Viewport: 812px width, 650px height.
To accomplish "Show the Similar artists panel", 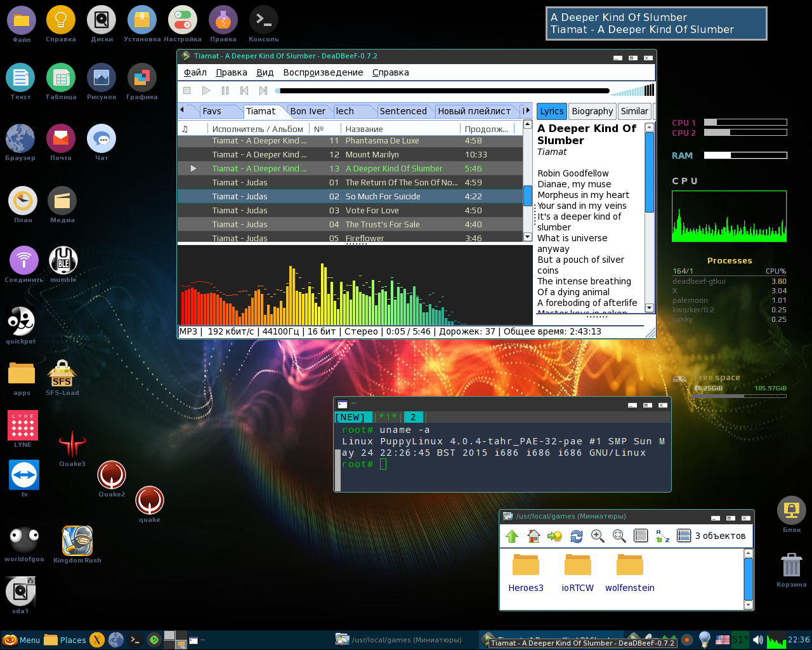I will pyautogui.click(x=634, y=111).
